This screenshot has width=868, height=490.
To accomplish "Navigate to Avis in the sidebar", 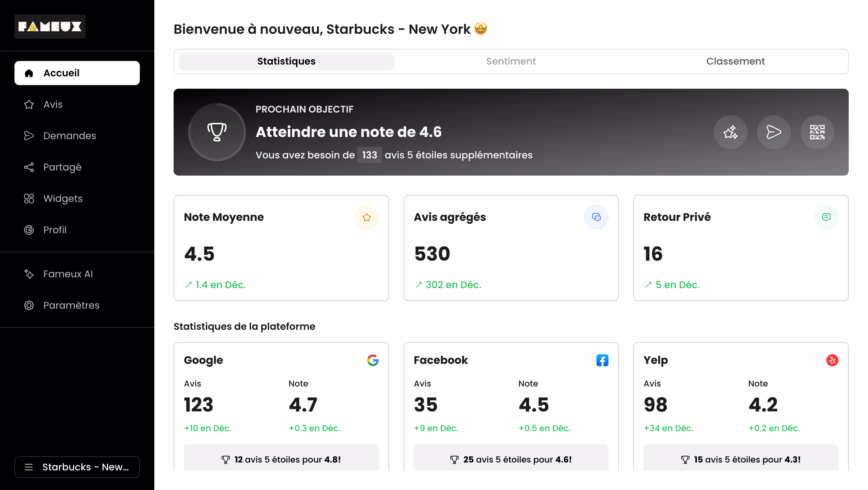I will pyautogui.click(x=52, y=104).
